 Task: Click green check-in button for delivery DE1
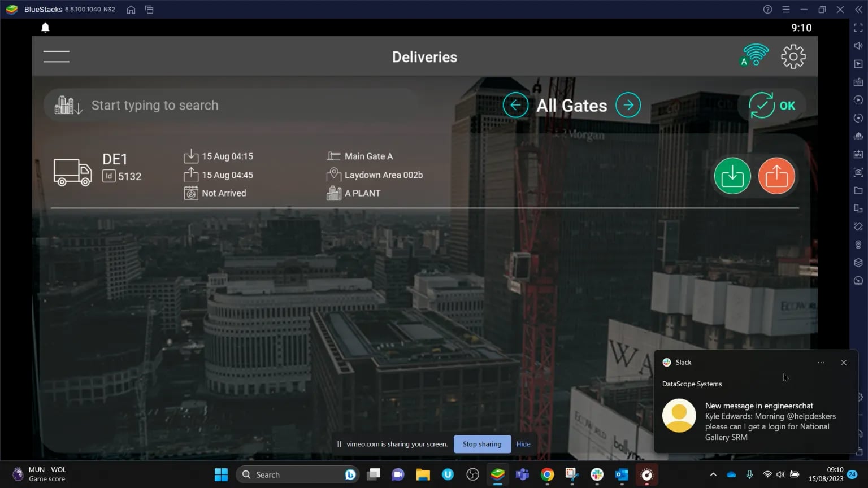tap(732, 176)
